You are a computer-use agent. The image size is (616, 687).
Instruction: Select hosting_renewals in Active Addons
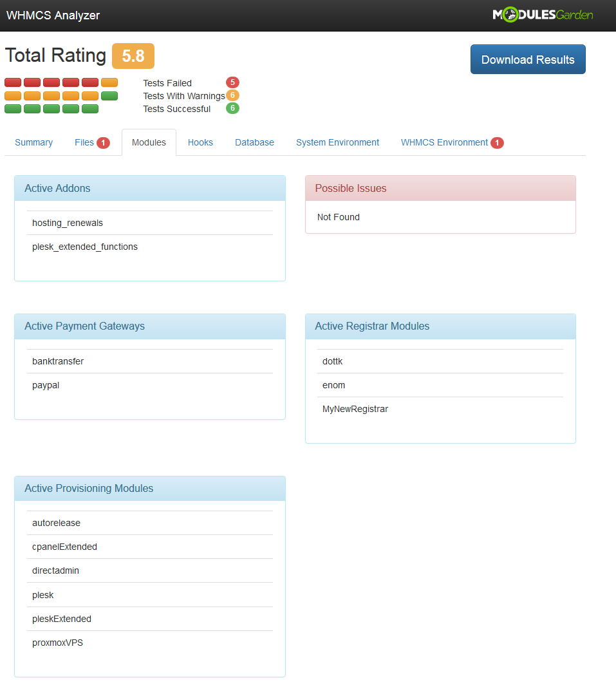(x=150, y=223)
